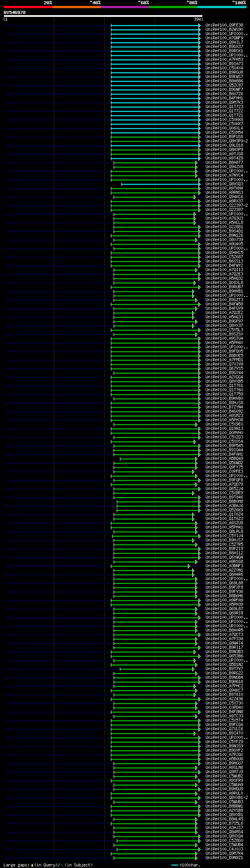Select hit UniRef100_B8A0R5

[x=224, y=630]
